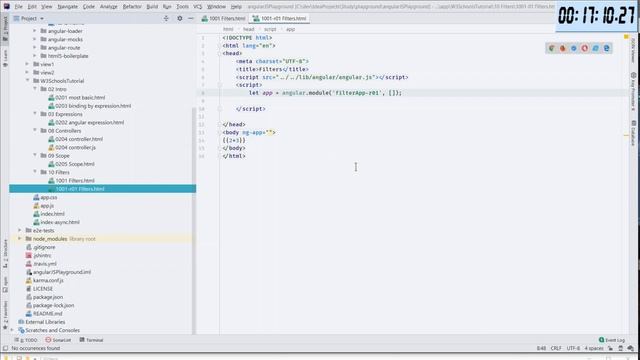The height and width of the screenshot is (360, 640).
Task: Expand the view2 folder
Action: (x=27, y=73)
